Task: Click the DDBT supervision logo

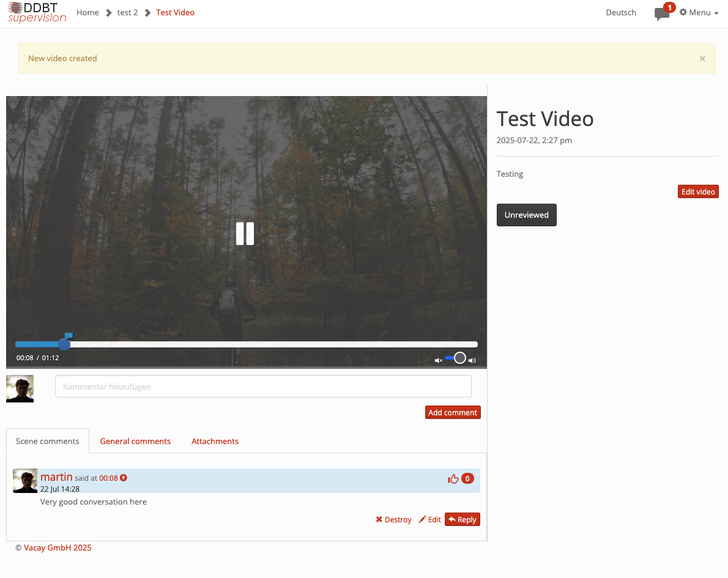Action: click(x=37, y=13)
